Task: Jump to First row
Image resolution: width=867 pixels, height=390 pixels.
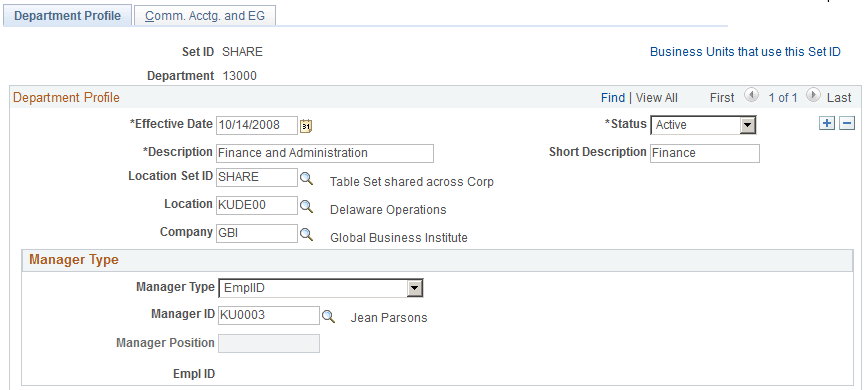Action: (x=722, y=98)
